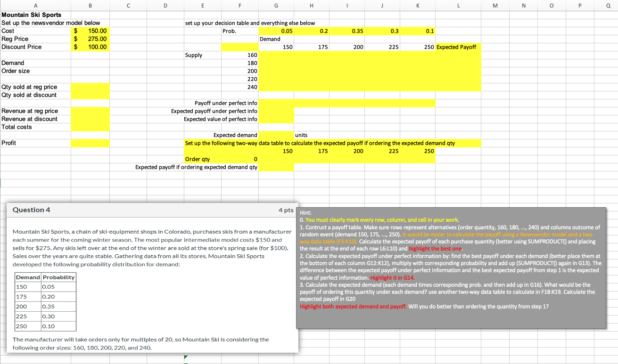
Task: Click 'Set up the following two-way data table' cell
Action: [x=320, y=143]
